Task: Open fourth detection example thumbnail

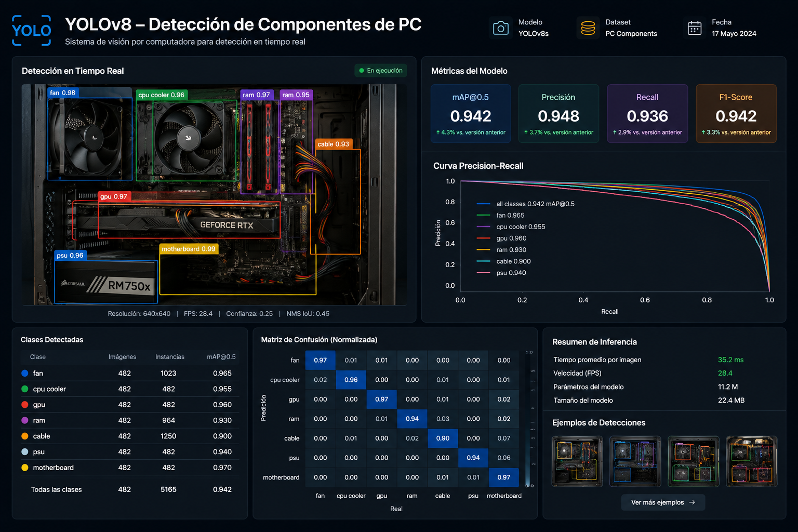Action: pyautogui.click(x=752, y=461)
